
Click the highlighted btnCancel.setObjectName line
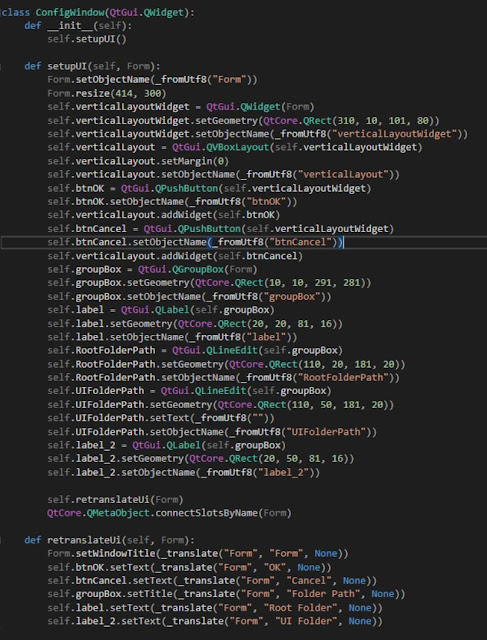(196, 242)
